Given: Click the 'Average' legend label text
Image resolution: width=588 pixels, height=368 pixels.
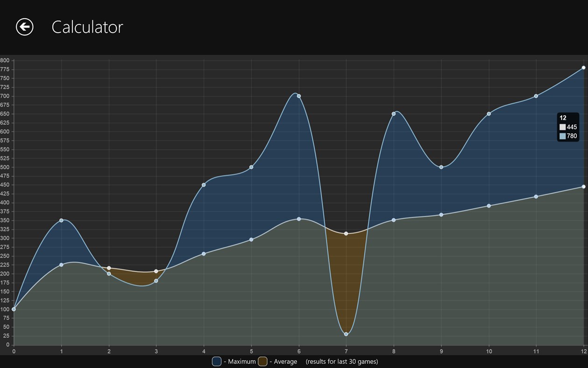Looking at the screenshot, I should point(285,361).
